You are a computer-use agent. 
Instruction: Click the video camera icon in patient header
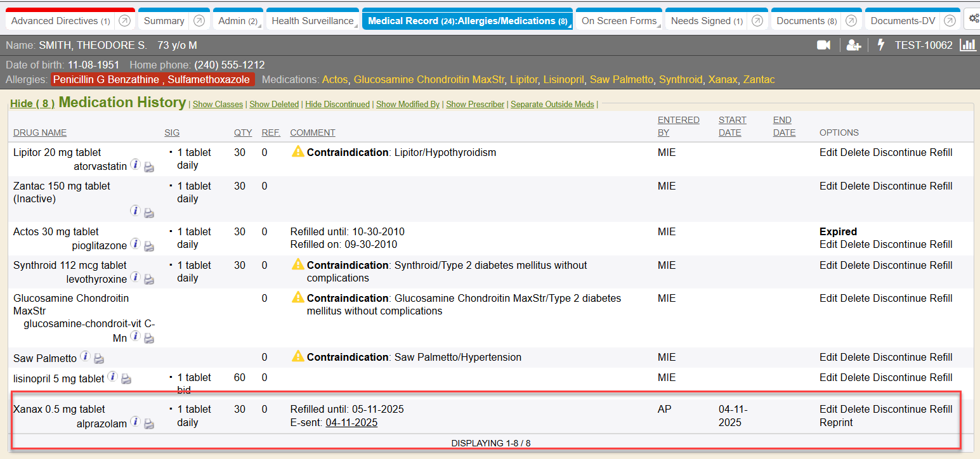coord(823,45)
